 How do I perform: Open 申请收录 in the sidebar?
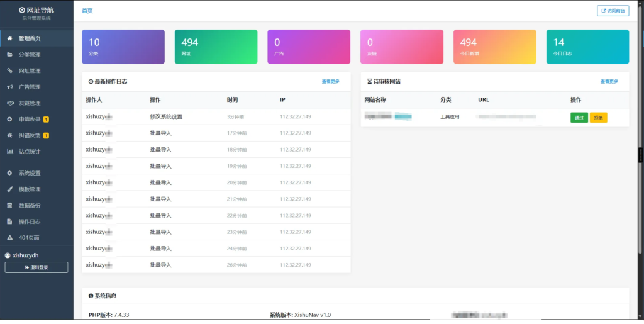pyautogui.click(x=36, y=119)
